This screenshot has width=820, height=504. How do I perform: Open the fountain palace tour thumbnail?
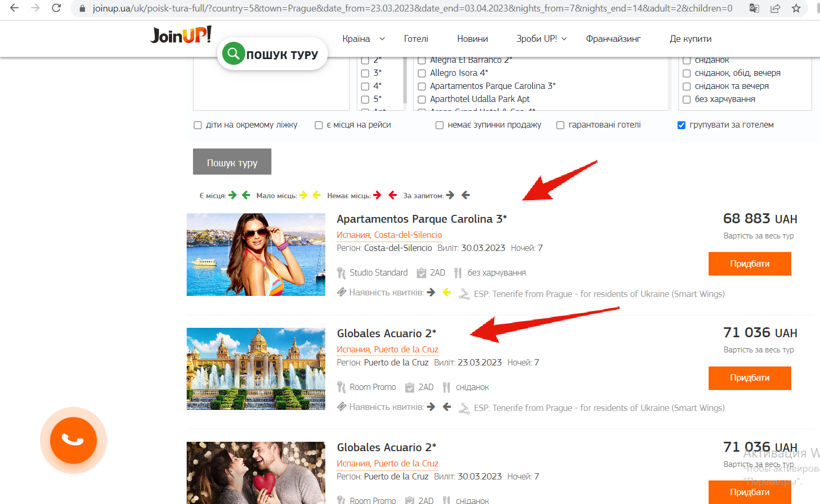(x=256, y=369)
